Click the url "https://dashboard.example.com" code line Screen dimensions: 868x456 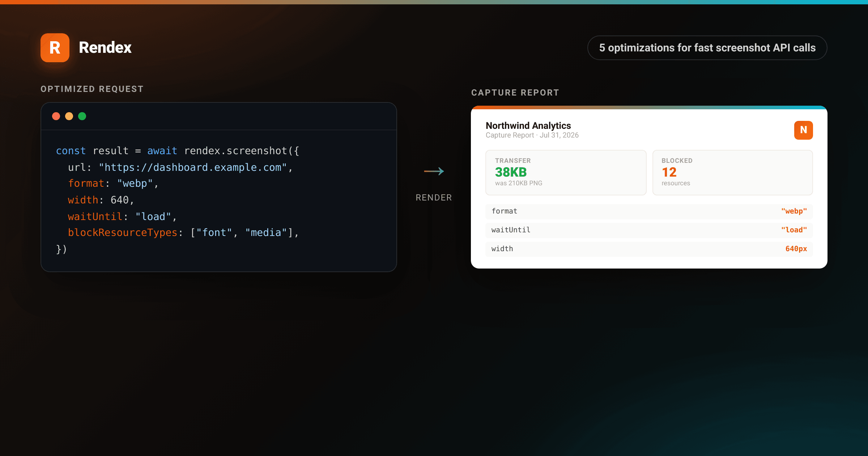tap(180, 167)
